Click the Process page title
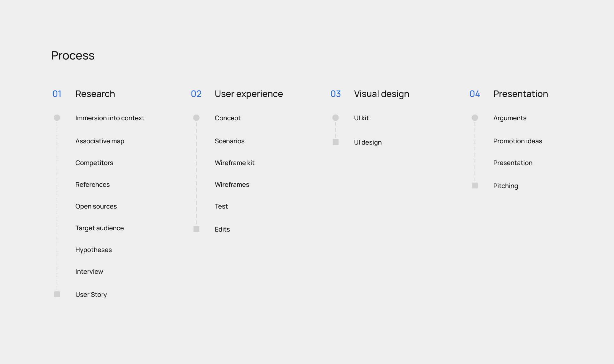614x364 pixels. (x=73, y=56)
